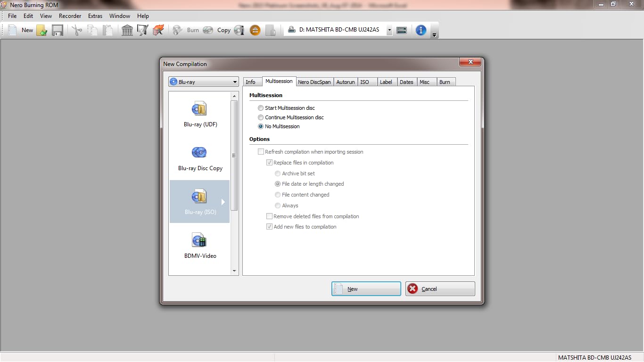644x362 pixels.
Task: Toggle Remove deleted files from compilation
Action: (269, 216)
